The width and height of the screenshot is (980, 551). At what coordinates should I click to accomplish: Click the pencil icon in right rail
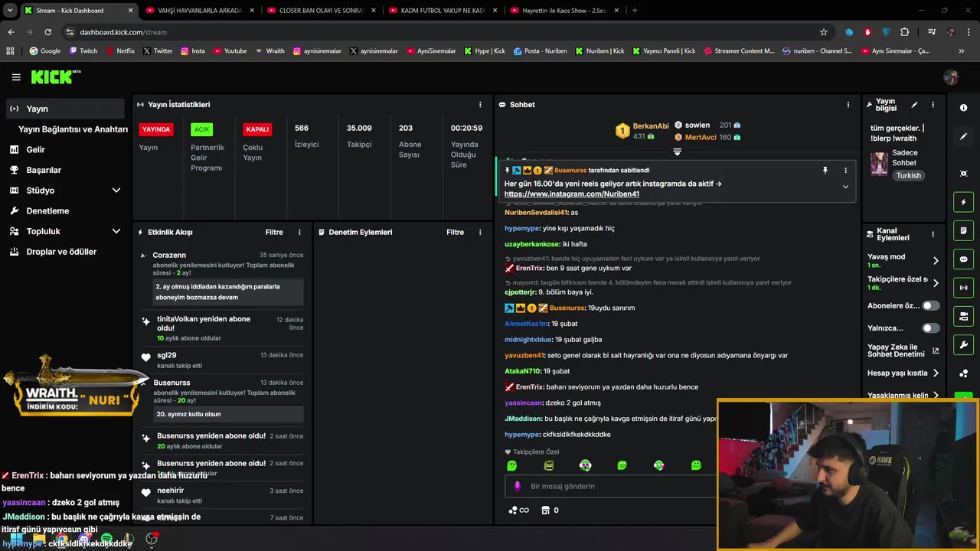(963, 136)
